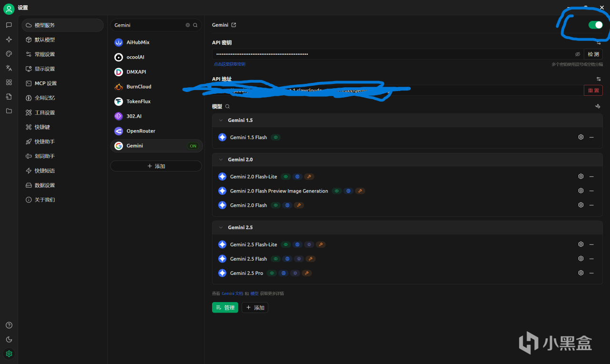This screenshot has width=610, height=364.
Task: Select the OpenRouter provider
Action: click(156, 131)
